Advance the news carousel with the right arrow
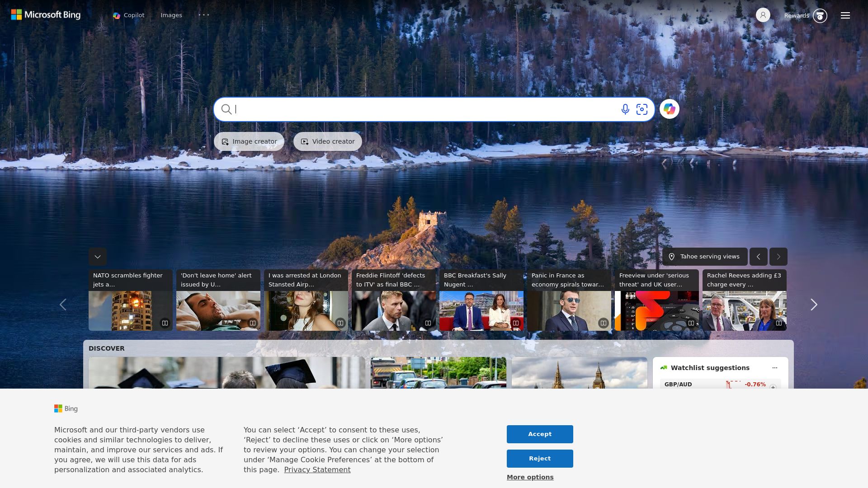The width and height of the screenshot is (868, 488). 814,305
